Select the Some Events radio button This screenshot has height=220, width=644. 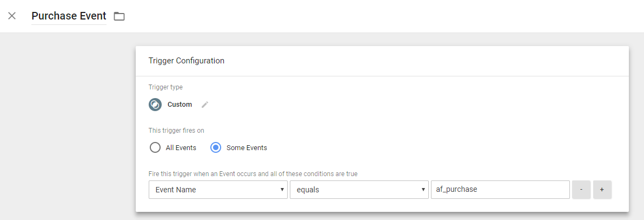point(216,147)
